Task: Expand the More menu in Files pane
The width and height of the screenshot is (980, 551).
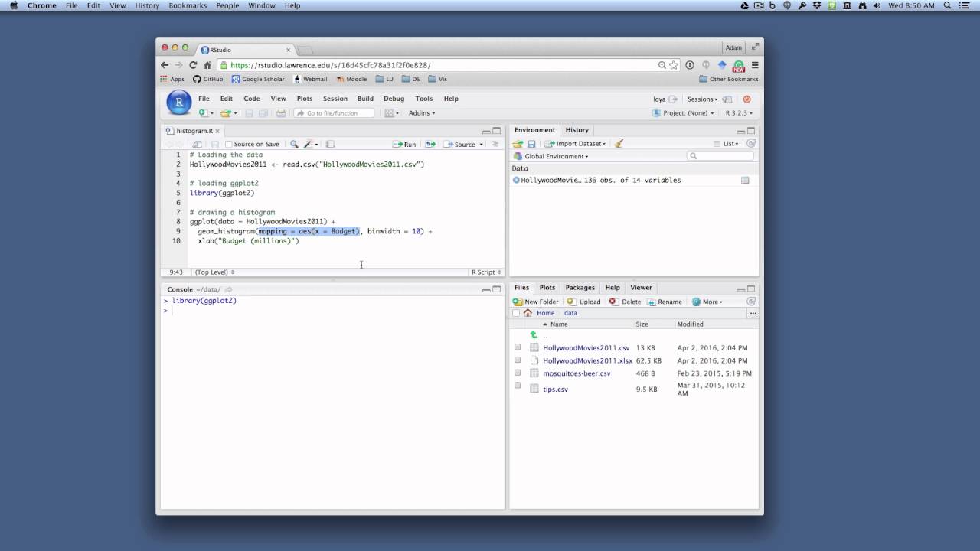Action: [707, 302]
